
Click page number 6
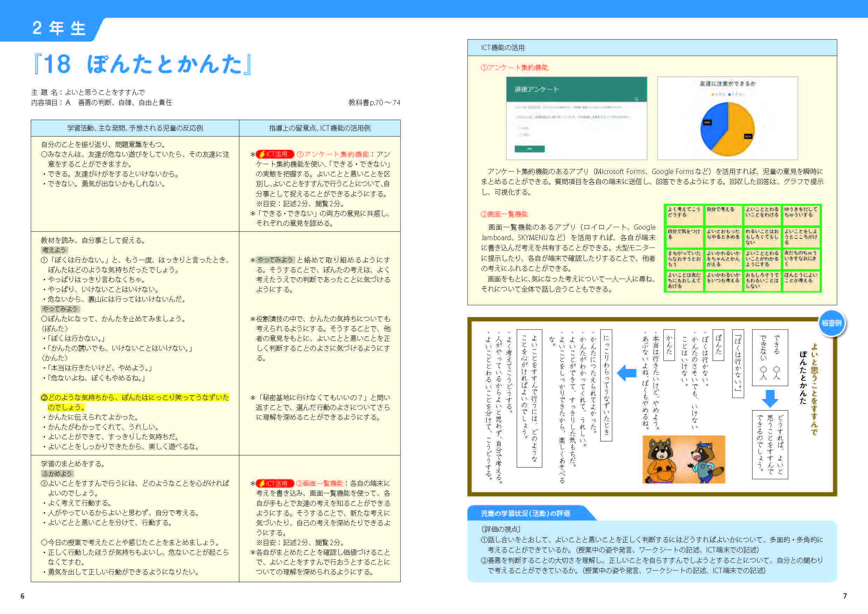(x=22, y=596)
